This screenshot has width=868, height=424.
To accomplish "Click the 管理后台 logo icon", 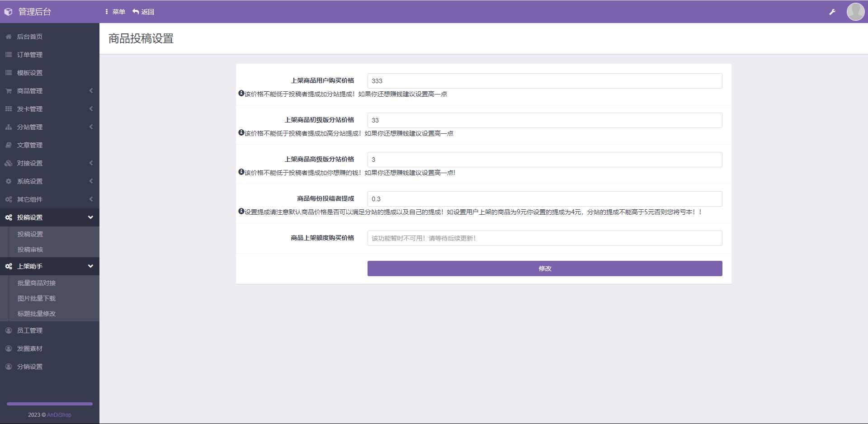I will pos(8,12).
